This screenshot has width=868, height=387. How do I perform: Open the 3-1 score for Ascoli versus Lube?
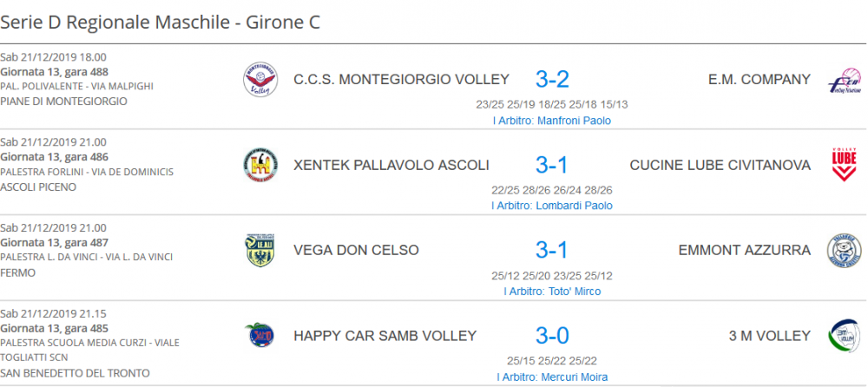point(552,165)
